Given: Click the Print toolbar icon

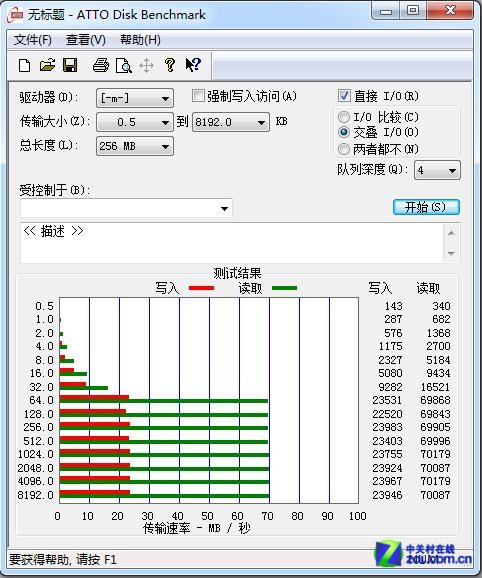Looking at the screenshot, I should 101,66.
